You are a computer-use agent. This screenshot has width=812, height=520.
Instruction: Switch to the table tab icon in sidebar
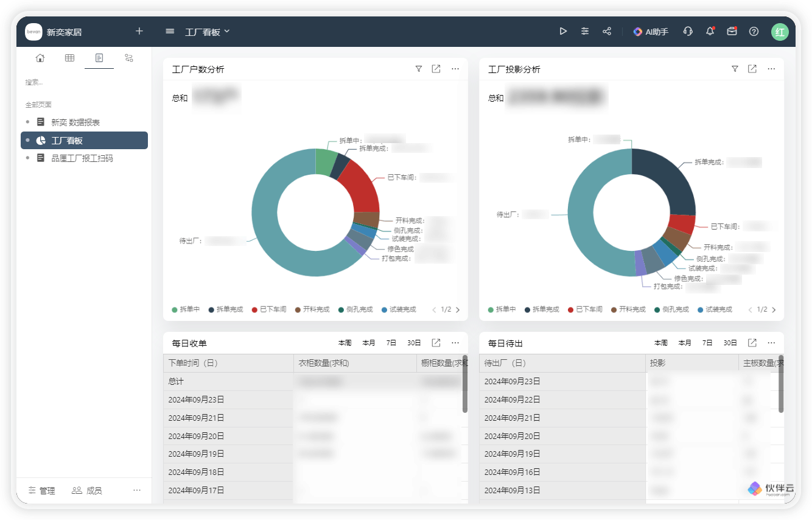[69, 58]
